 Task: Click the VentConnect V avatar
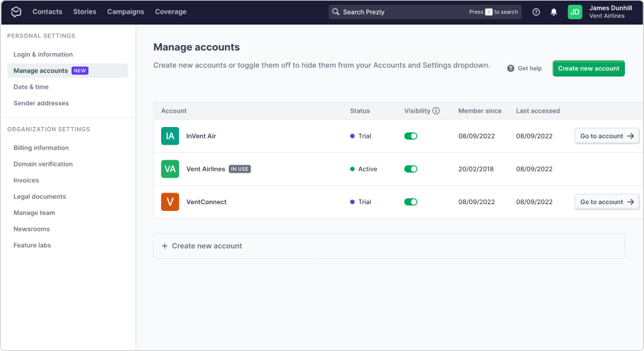click(x=170, y=201)
